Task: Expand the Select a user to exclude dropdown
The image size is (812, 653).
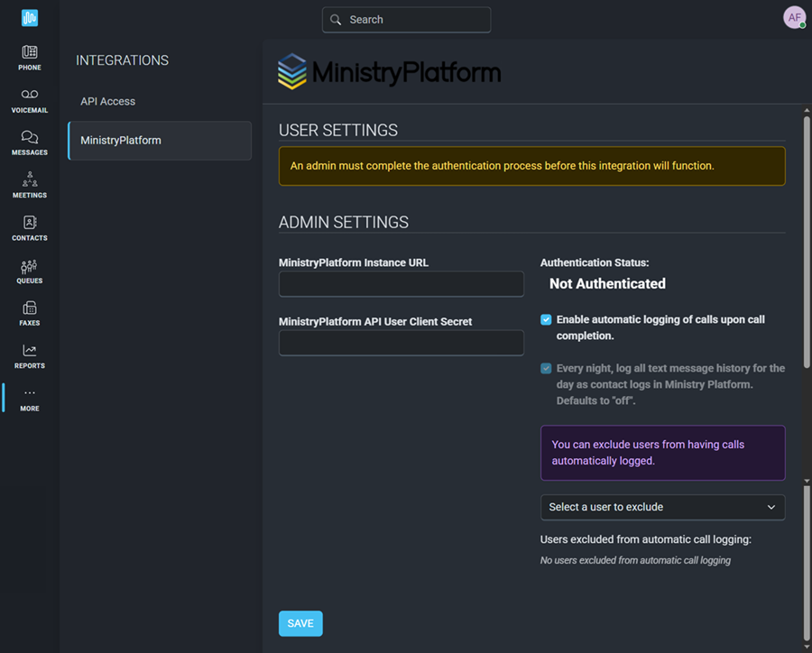Action: (x=662, y=507)
